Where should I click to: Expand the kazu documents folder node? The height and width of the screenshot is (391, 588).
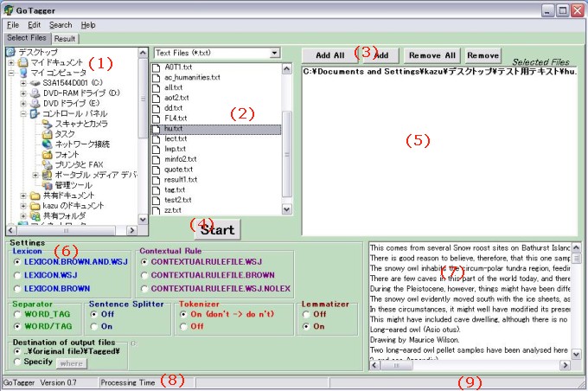click(x=23, y=206)
